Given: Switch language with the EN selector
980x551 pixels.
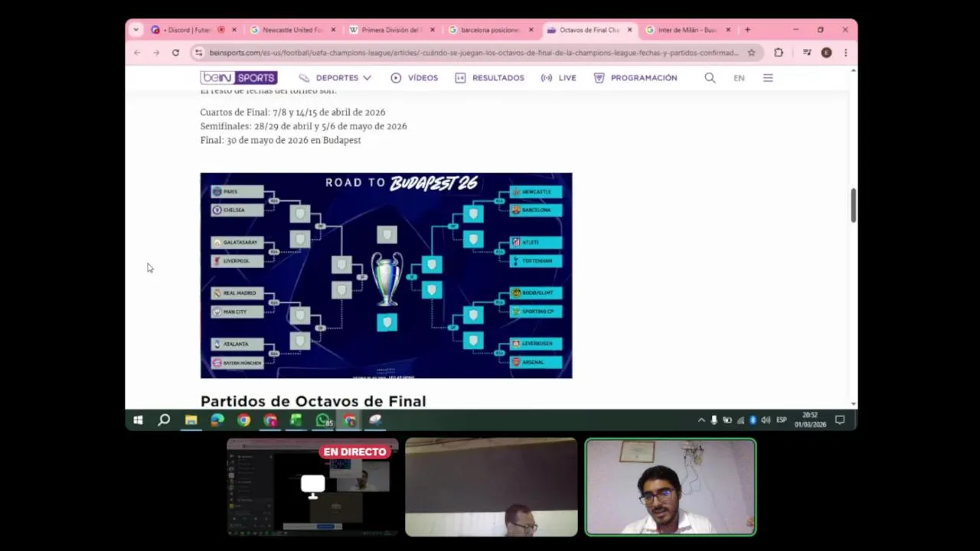Looking at the screenshot, I should (739, 78).
